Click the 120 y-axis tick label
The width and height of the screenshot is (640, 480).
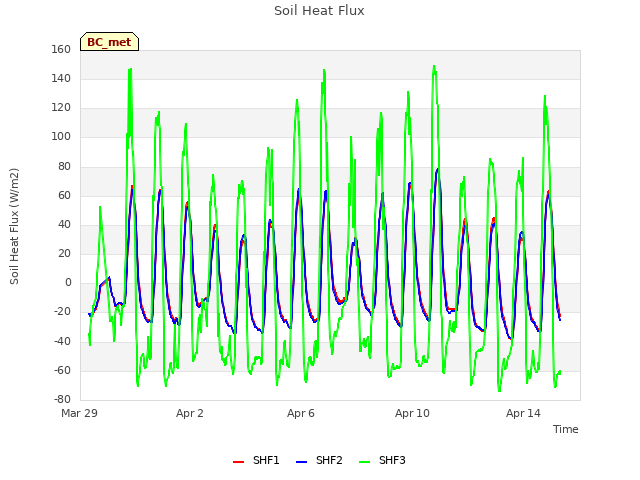click(61, 107)
